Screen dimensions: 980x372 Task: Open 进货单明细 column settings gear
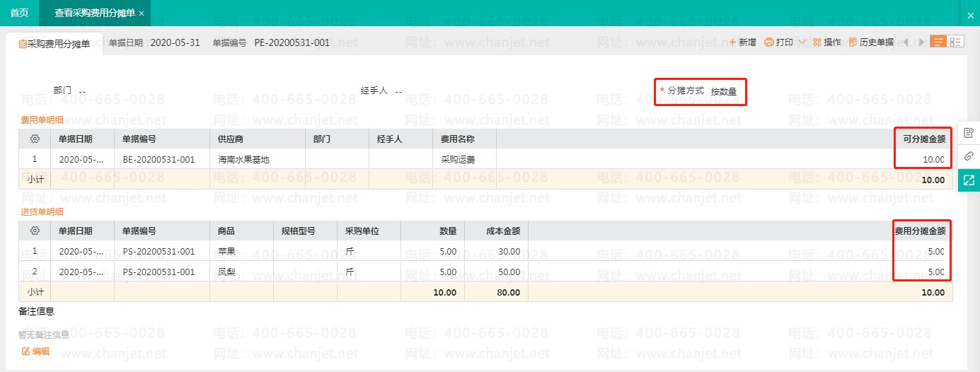tap(35, 231)
